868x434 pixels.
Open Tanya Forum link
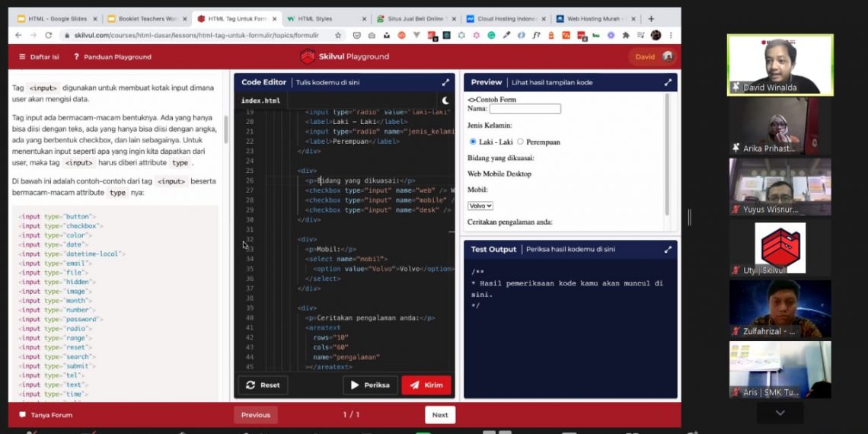46,415
